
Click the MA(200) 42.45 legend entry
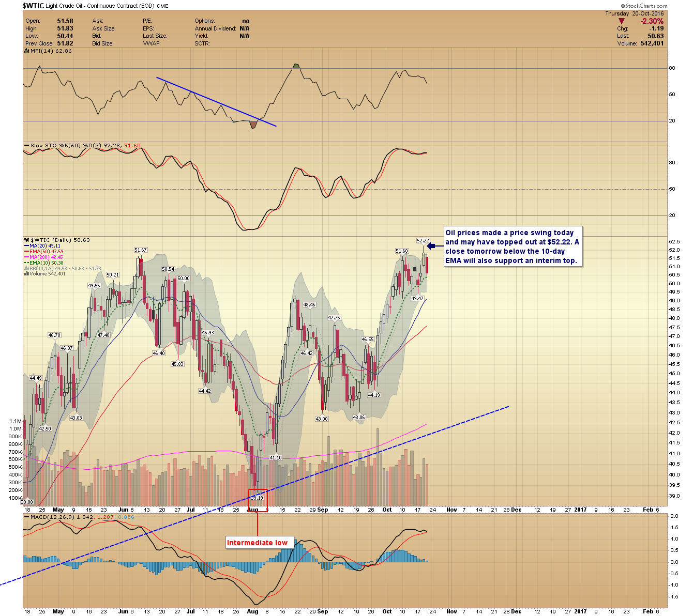[44, 257]
